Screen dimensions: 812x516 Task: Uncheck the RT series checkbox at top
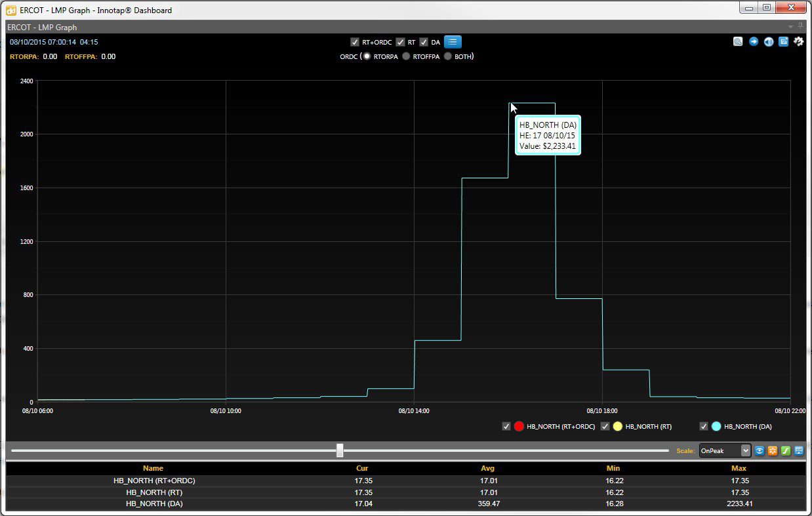point(400,42)
